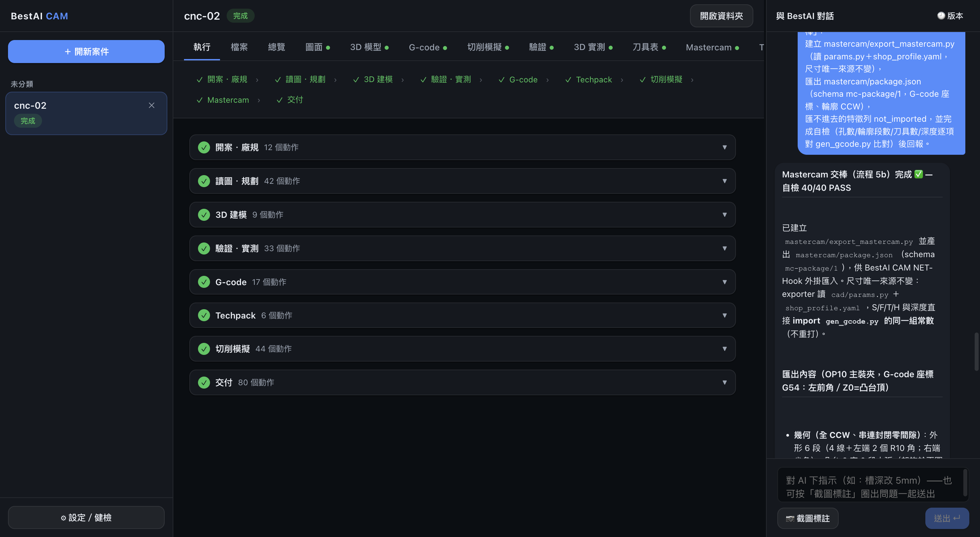980x537 pixels.
Task: Click the green check icon on 切削模擬 row
Action: [204, 349]
